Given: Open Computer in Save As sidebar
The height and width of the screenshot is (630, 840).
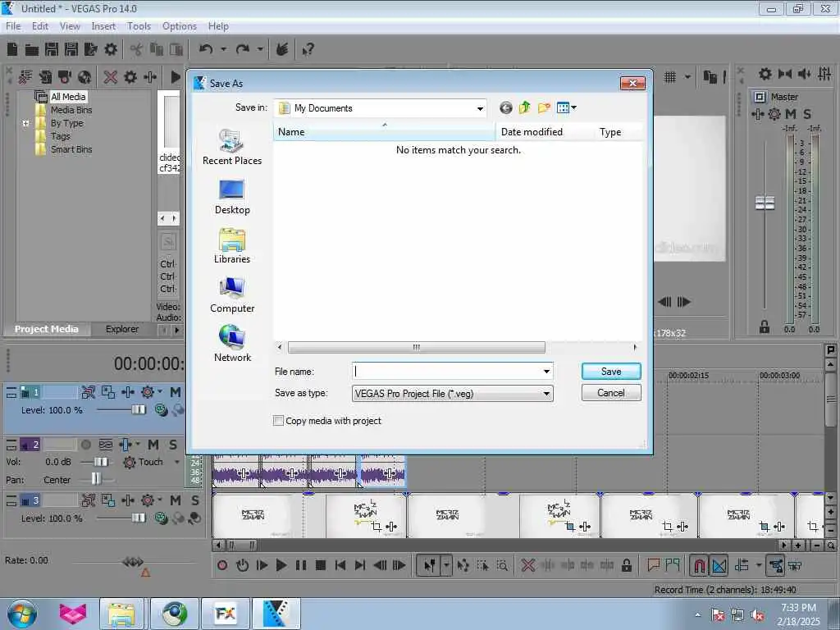Looking at the screenshot, I should pyautogui.click(x=232, y=295).
